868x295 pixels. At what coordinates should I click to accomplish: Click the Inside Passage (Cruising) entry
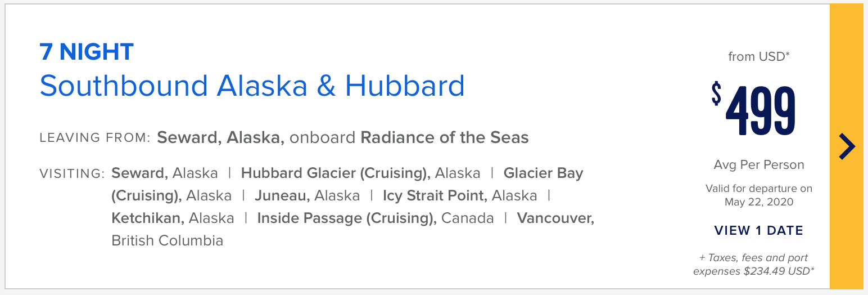click(347, 218)
